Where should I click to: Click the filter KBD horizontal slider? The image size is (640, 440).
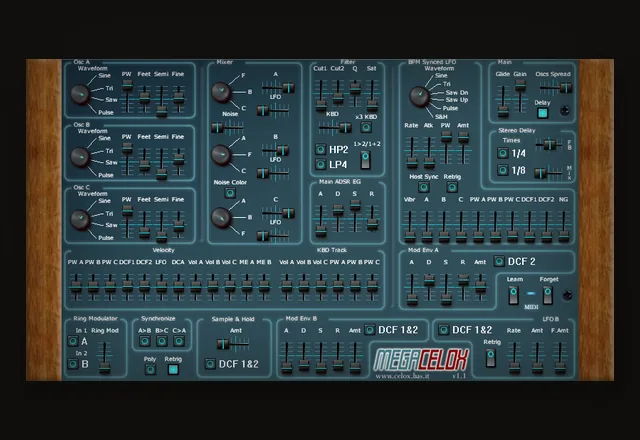click(335, 128)
